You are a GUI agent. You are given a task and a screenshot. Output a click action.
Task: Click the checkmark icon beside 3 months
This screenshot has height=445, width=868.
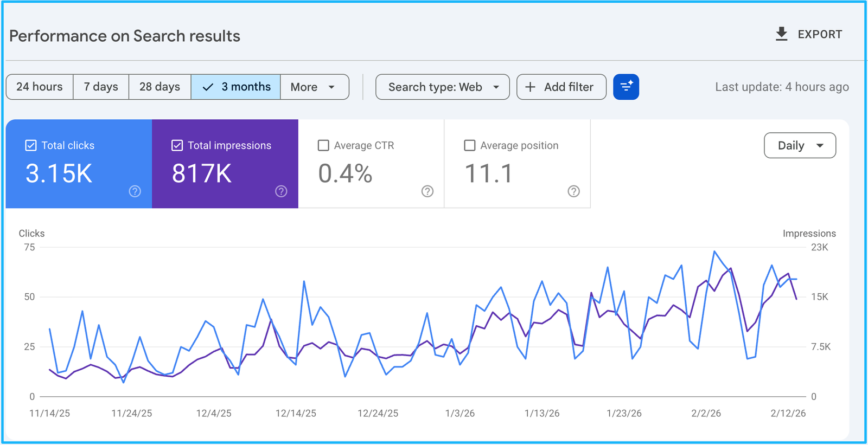pos(208,87)
